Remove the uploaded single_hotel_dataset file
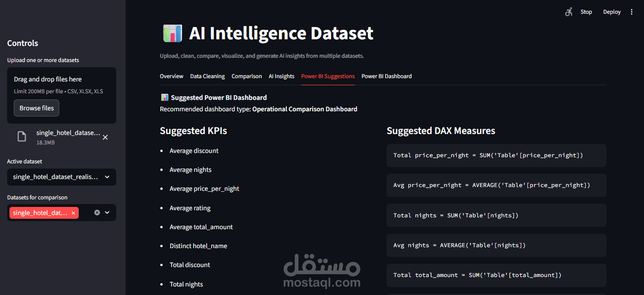The height and width of the screenshot is (295, 644). tap(105, 137)
